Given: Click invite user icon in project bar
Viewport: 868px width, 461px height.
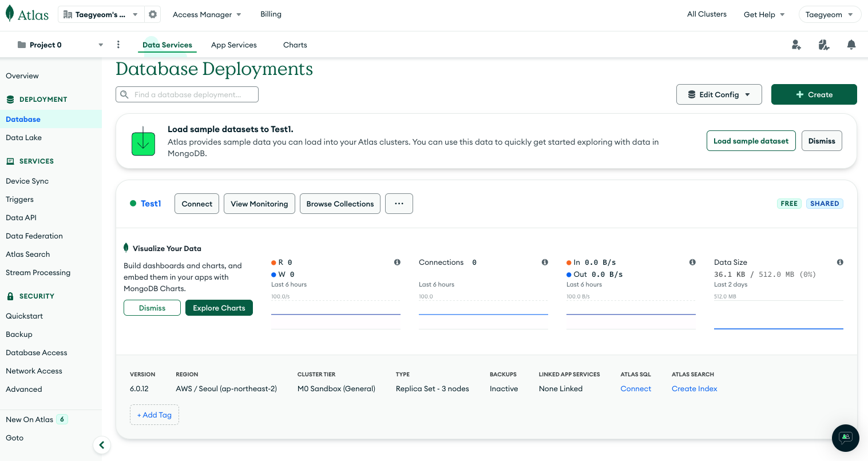Looking at the screenshot, I should [796, 45].
